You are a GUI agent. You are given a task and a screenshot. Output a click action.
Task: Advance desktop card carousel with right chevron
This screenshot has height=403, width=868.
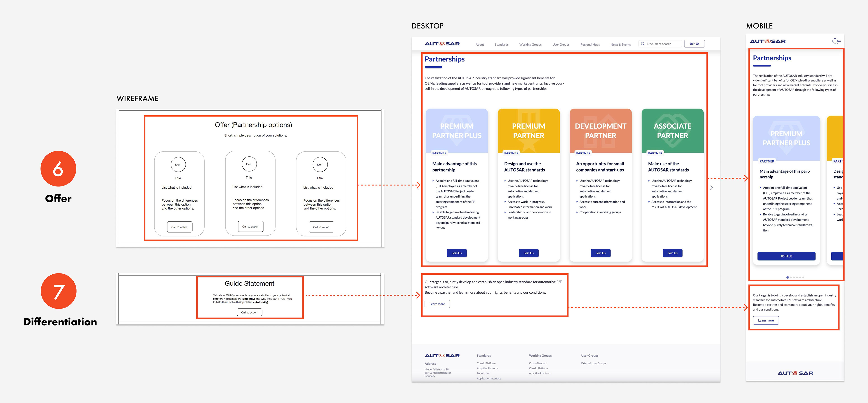click(x=711, y=188)
